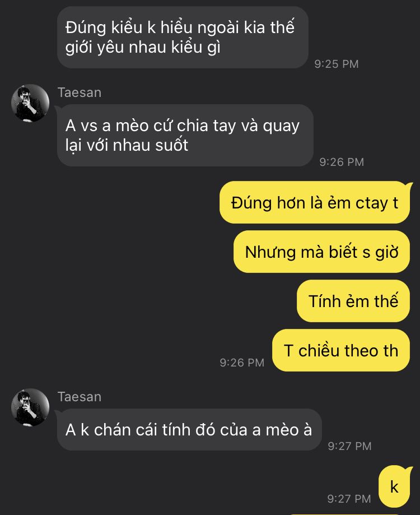
Task: Tap the 9:27 PM timestamp beside the 'k' bubble
Action: tap(349, 499)
